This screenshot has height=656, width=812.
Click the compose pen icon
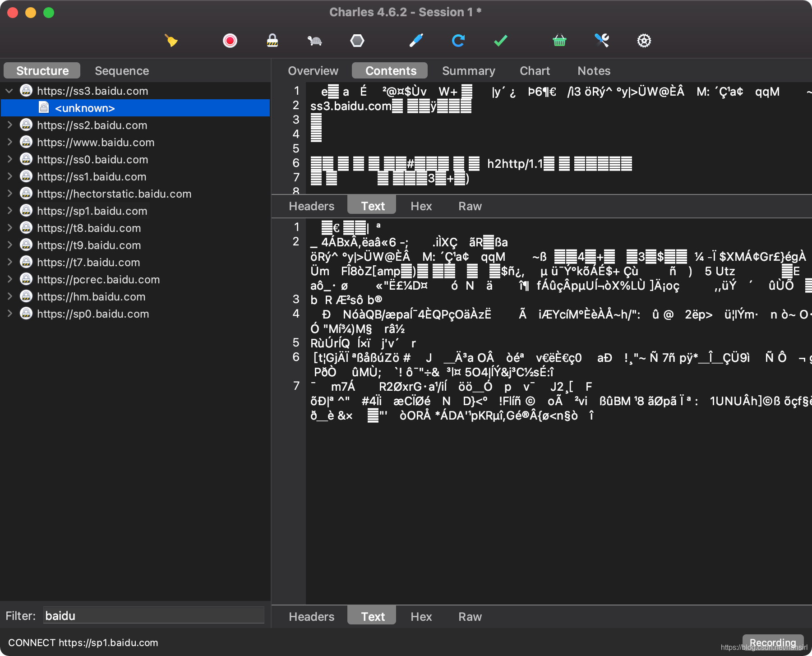point(416,41)
